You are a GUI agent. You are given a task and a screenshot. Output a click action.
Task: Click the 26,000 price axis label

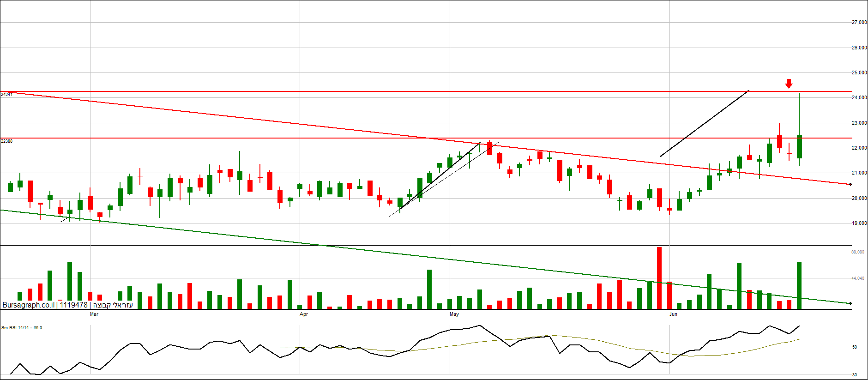coord(859,48)
